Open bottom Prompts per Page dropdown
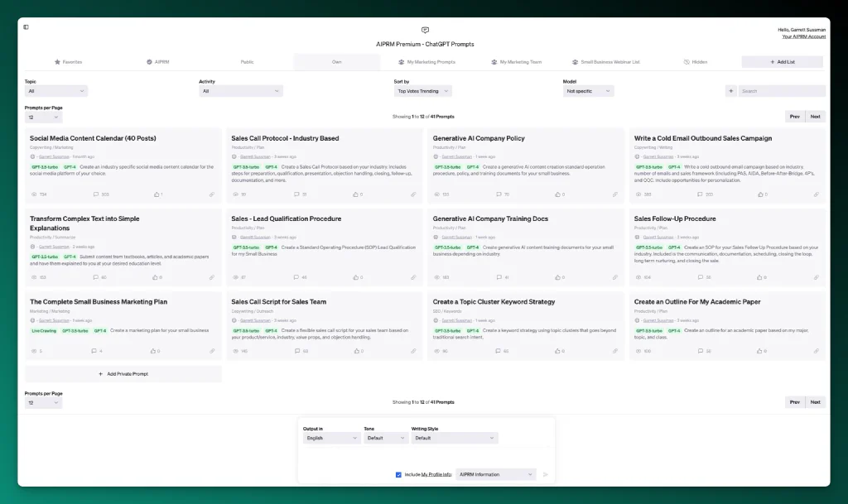Image resolution: width=848 pixels, height=504 pixels. tap(43, 402)
